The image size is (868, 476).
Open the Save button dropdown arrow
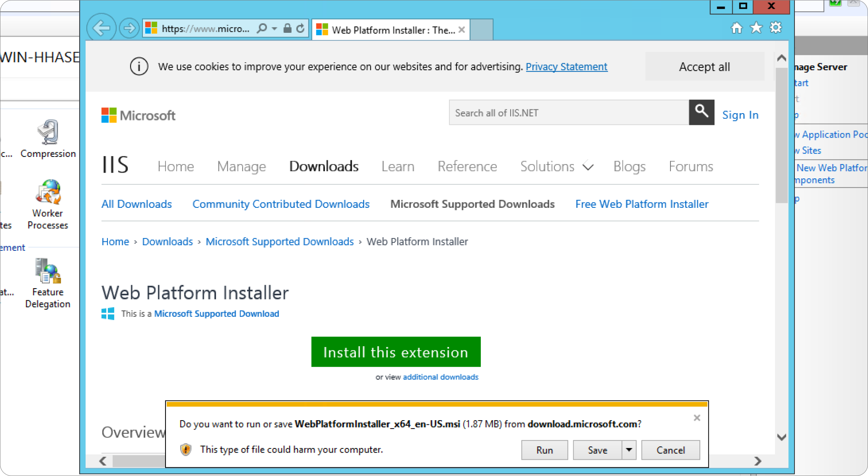tap(629, 450)
